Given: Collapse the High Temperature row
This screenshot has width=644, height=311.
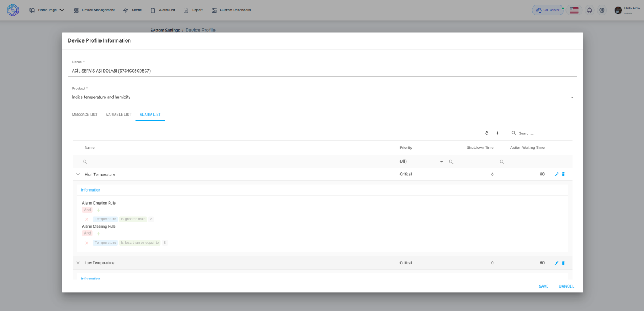Looking at the screenshot, I should pyautogui.click(x=78, y=174).
